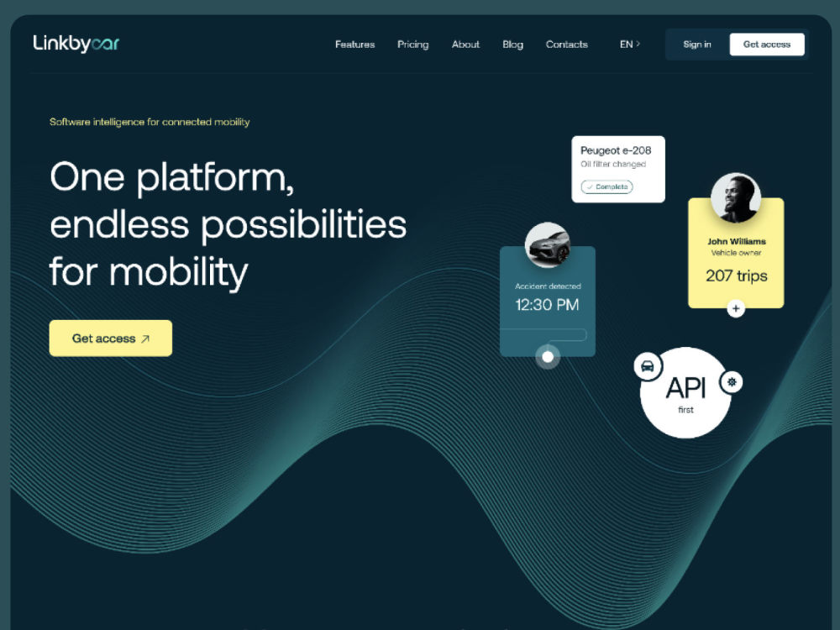Screen dimensions: 840x630
Task: Click the API first circle
Action: click(x=685, y=392)
